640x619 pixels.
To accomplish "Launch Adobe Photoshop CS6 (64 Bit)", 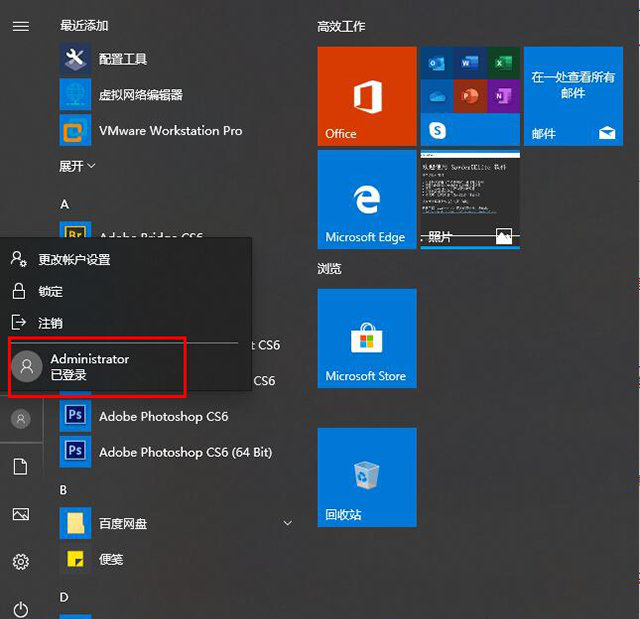I will click(185, 452).
